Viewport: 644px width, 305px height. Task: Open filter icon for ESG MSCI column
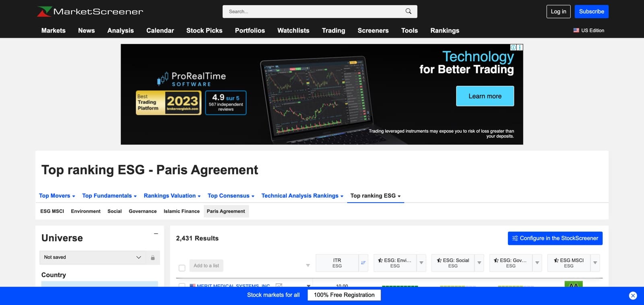(595, 263)
